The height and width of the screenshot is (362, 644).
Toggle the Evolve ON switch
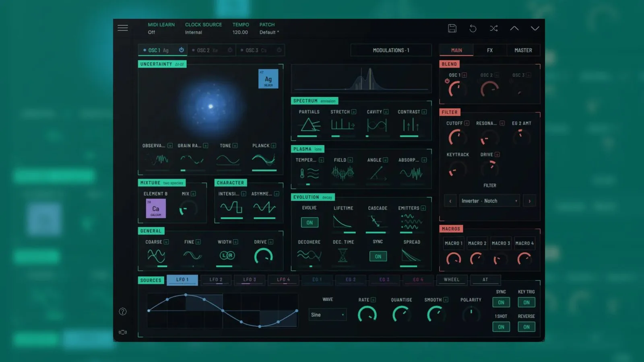point(310,222)
